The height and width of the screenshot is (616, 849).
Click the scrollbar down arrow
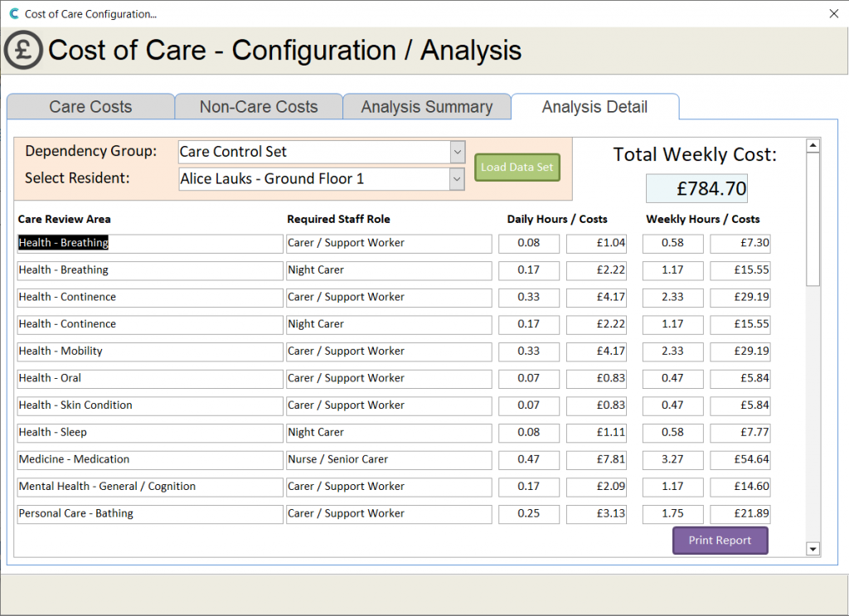(813, 549)
